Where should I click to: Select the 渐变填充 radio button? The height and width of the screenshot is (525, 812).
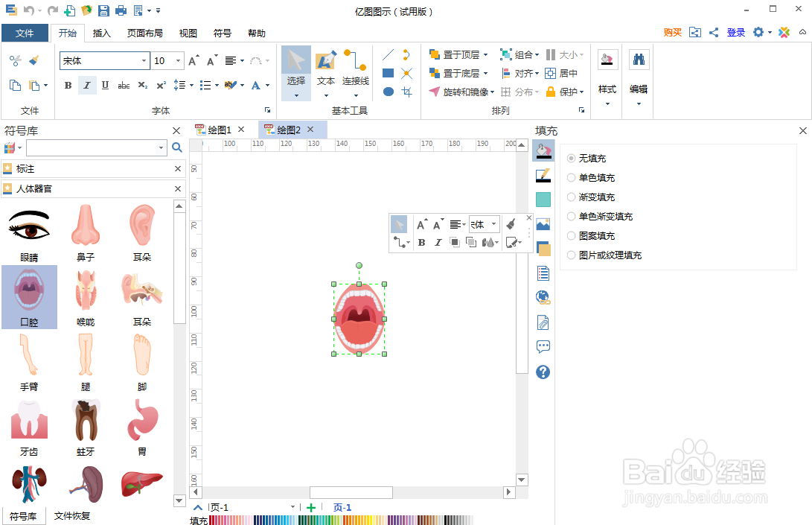pos(572,197)
